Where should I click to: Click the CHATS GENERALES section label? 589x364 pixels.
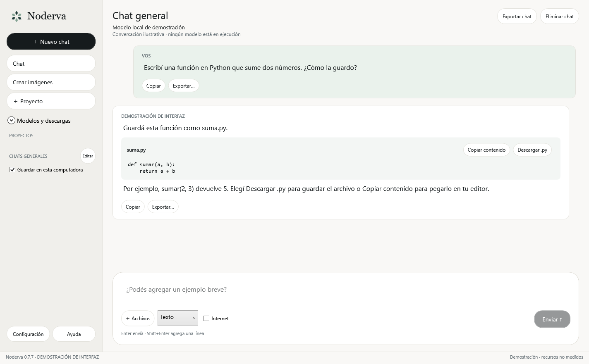tap(28, 156)
